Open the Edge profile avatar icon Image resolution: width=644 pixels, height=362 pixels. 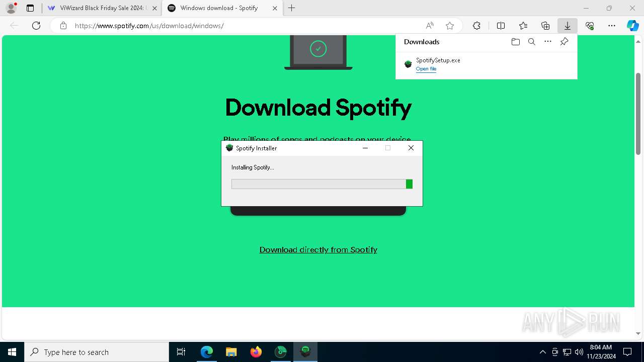click(x=11, y=8)
